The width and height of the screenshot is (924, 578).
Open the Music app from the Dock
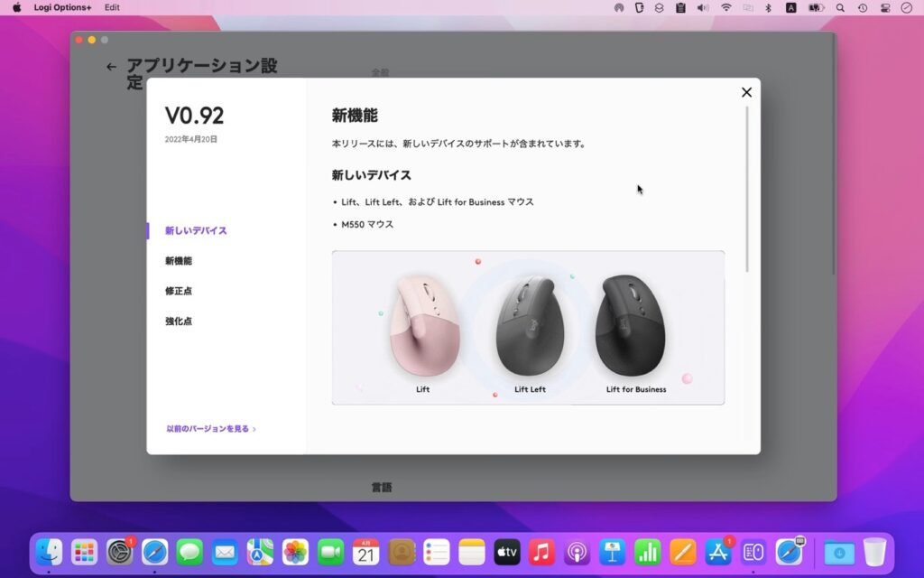click(x=542, y=552)
